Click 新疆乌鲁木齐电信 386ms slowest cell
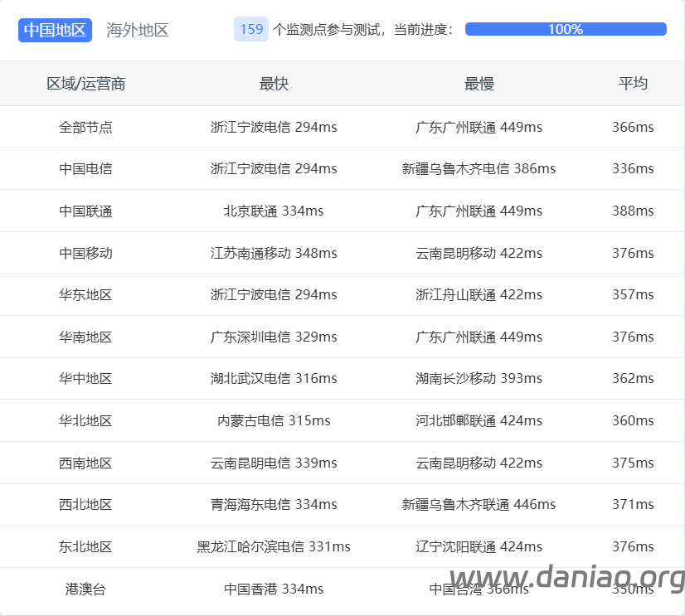The width and height of the screenshot is (685, 616). pyautogui.click(x=479, y=168)
